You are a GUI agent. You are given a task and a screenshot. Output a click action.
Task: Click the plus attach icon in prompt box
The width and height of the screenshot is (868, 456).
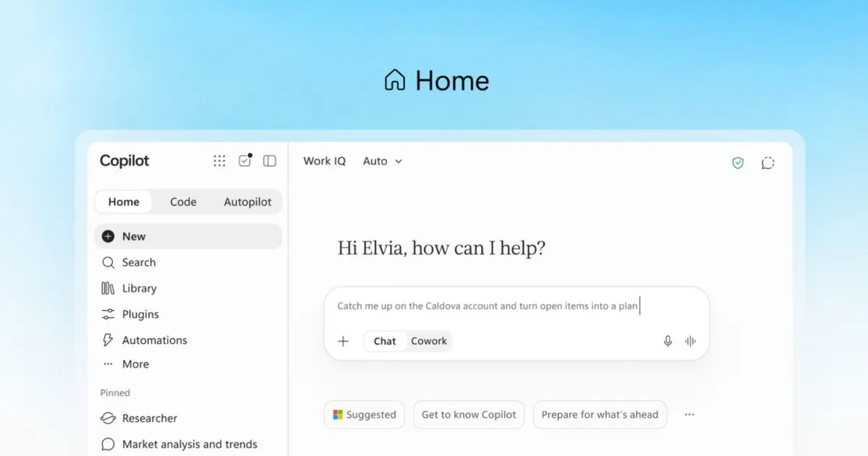click(344, 341)
